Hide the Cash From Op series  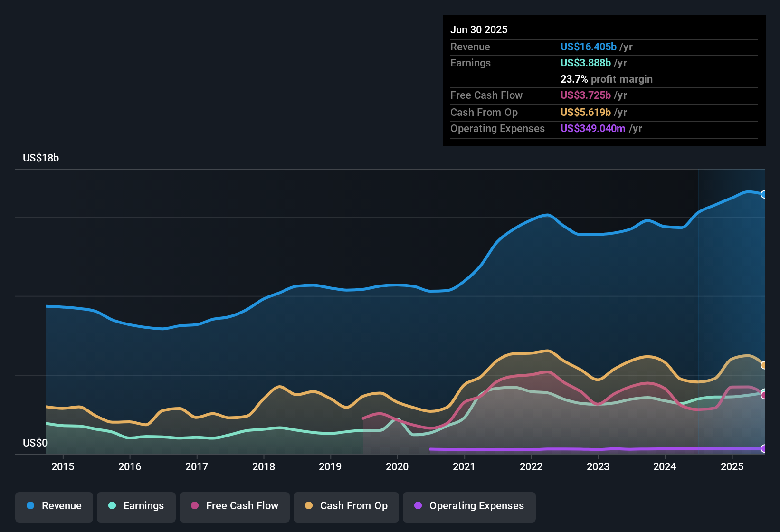pos(346,506)
